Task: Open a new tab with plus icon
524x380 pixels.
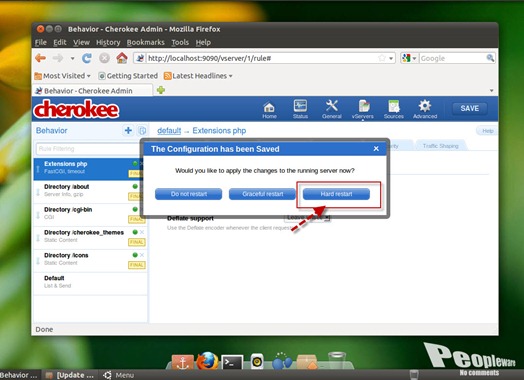Action: [161, 90]
